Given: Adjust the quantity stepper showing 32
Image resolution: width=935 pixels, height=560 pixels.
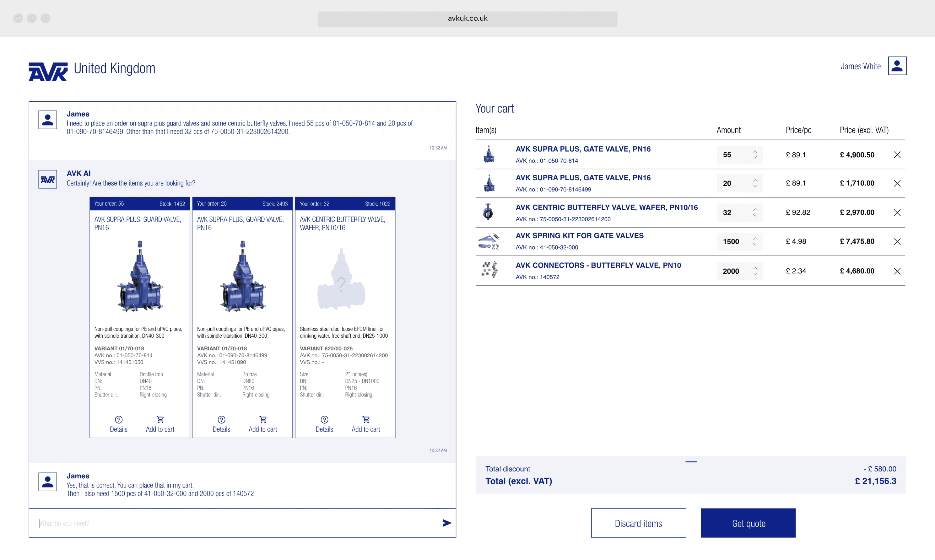Looking at the screenshot, I should coord(755,213).
